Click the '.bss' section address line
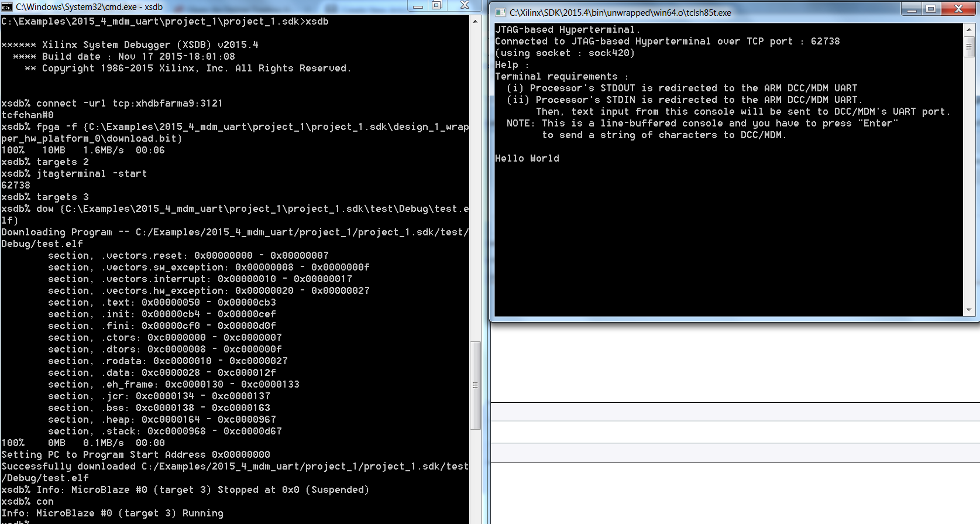980x524 pixels. pyautogui.click(x=159, y=407)
